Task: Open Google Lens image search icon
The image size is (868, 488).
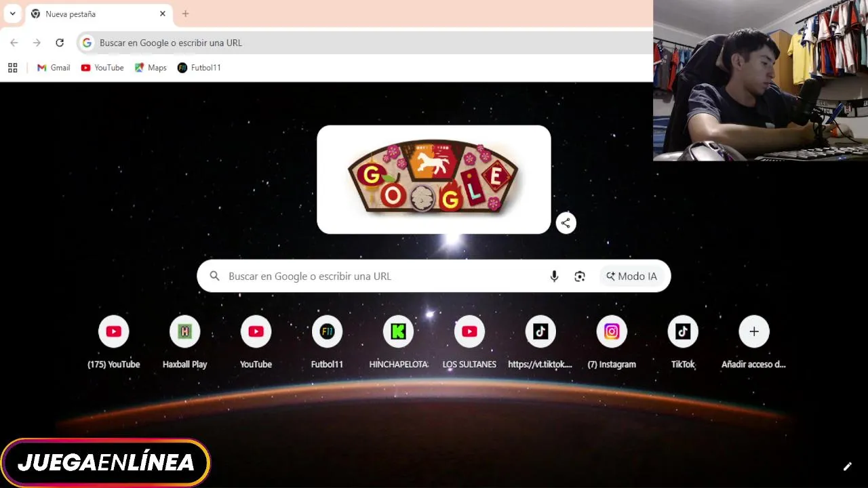Action: click(580, 276)
